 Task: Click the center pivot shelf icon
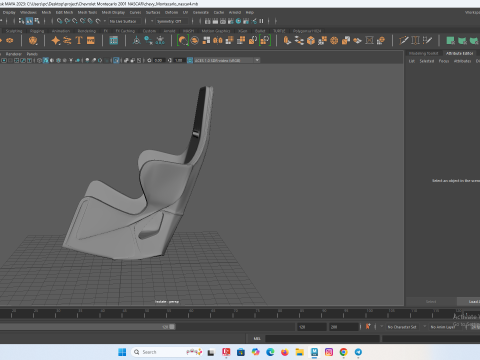pyautogui.click(x=136, y=41)
